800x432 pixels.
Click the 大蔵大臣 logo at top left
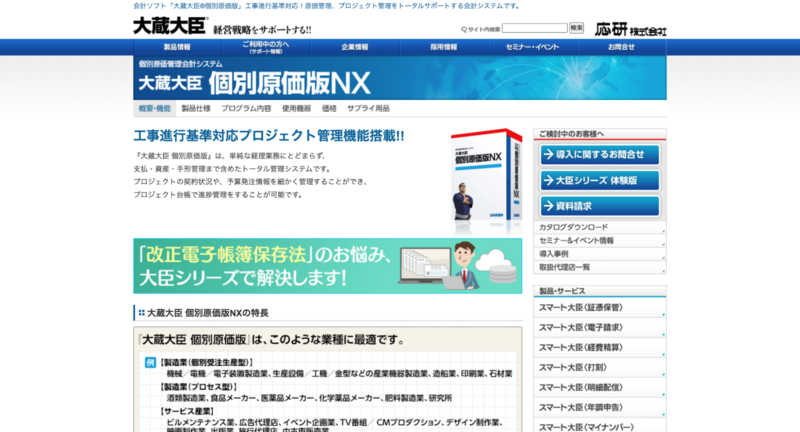click(170, 26)
